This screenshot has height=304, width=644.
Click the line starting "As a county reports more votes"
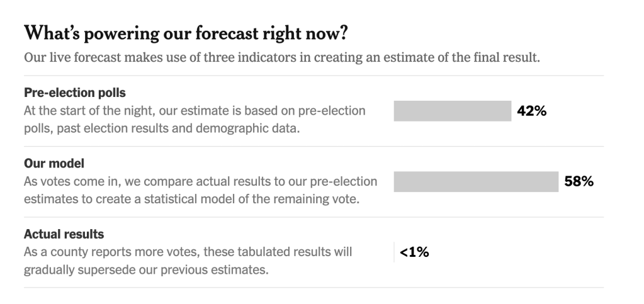pos(188,252)
